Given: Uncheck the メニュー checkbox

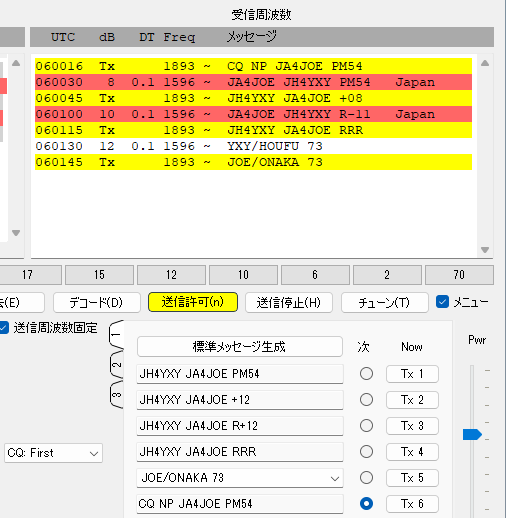Looking at the screenshot, I should [x=442, y=302].
